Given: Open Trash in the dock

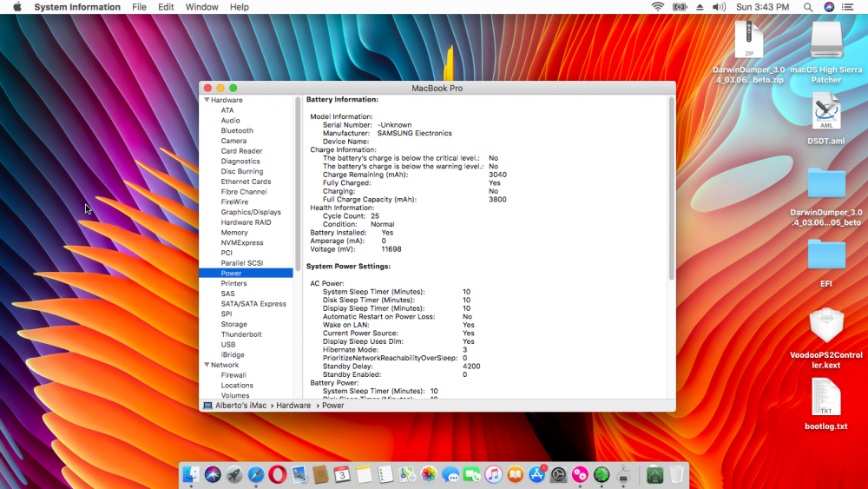Looking at the screenshot, I should 676,474.
